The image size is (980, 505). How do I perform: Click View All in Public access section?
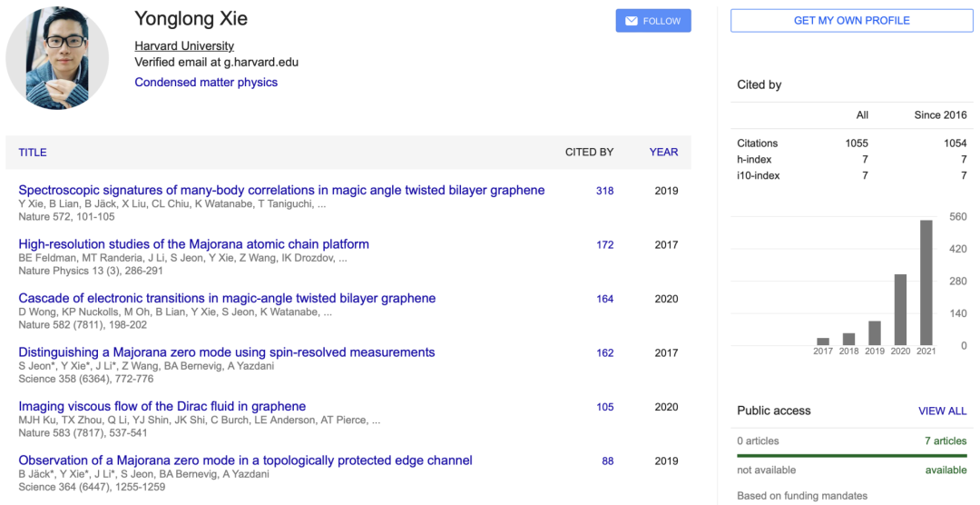tap(942, 411)
